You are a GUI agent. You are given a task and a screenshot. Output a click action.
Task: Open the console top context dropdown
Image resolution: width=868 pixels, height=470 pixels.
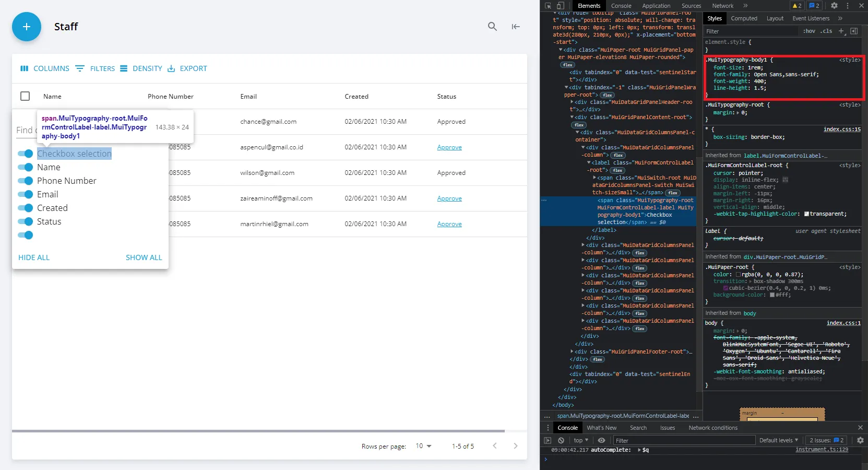pos(580,440)
